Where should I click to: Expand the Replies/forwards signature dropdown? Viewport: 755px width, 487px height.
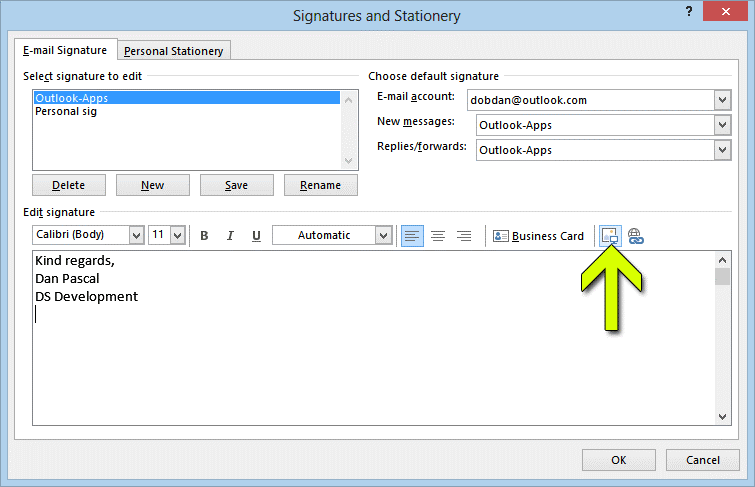tap(722, 150)
